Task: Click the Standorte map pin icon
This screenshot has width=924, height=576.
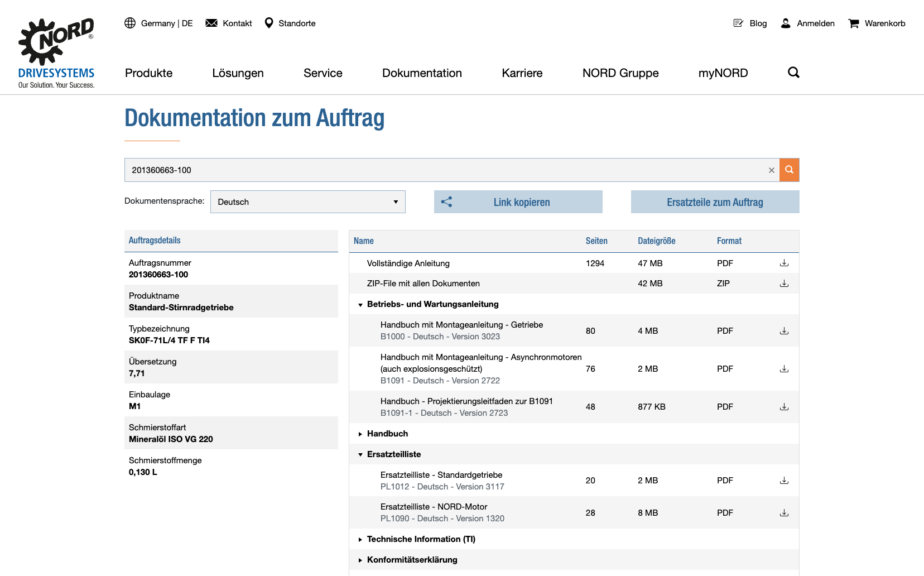Action: pos(269,23)
